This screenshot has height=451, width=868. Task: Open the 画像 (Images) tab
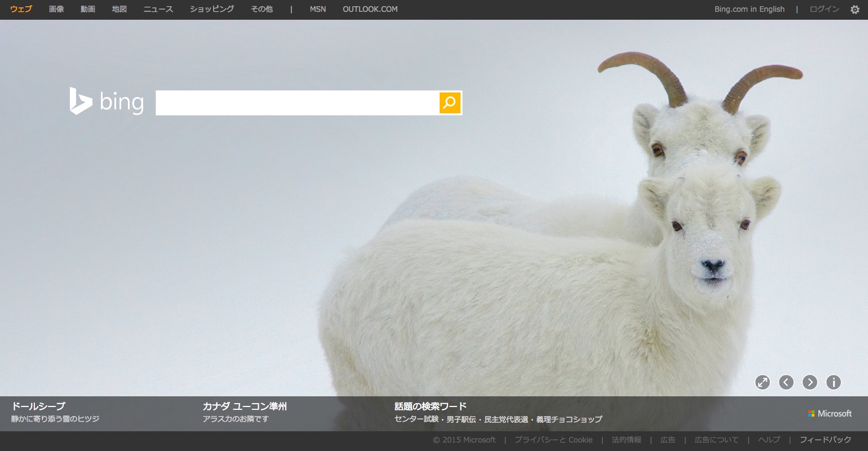click(56, 9)
